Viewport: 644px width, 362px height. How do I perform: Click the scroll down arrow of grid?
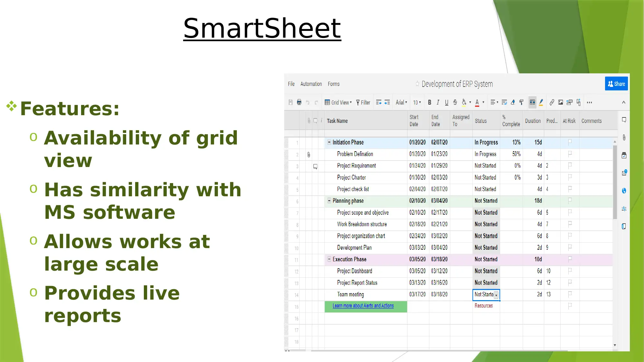pyautogui.click(x=615, y=345)
